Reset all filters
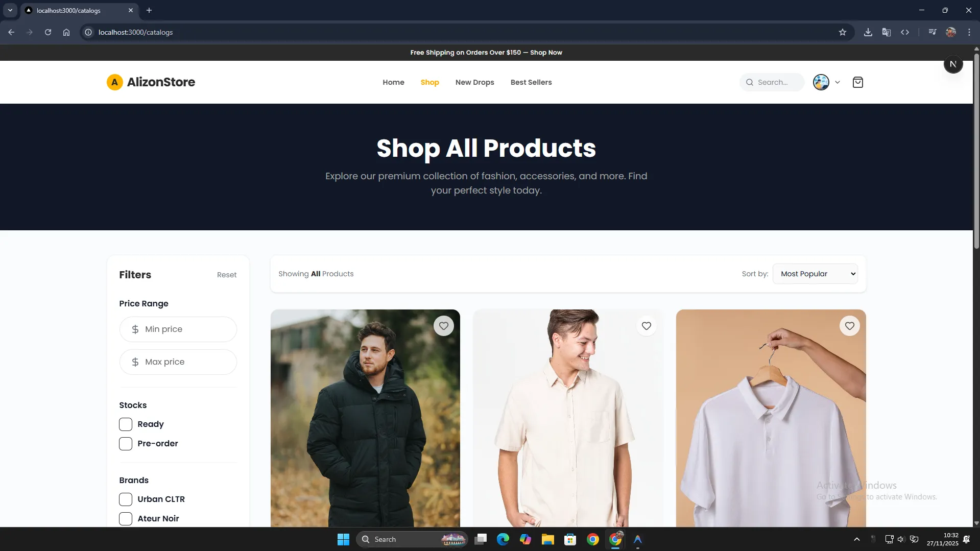980x551 pixels. (x=226, y=275)
